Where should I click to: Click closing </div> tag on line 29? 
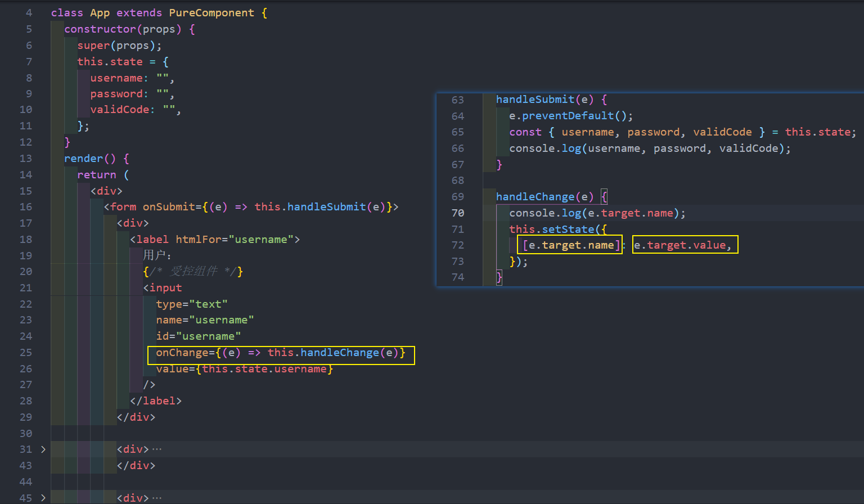click(136, 417)
